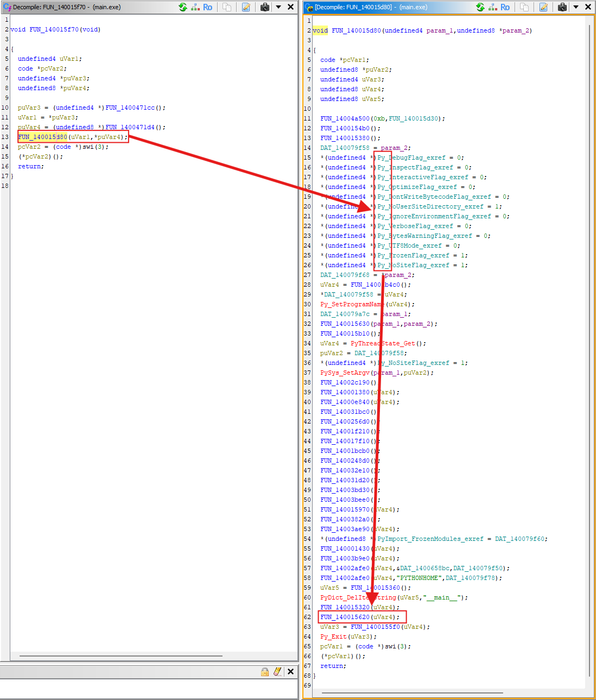Click re-decompile refresh icon in left panel
This screenshot has width=596, height=700.
(183, 7)
